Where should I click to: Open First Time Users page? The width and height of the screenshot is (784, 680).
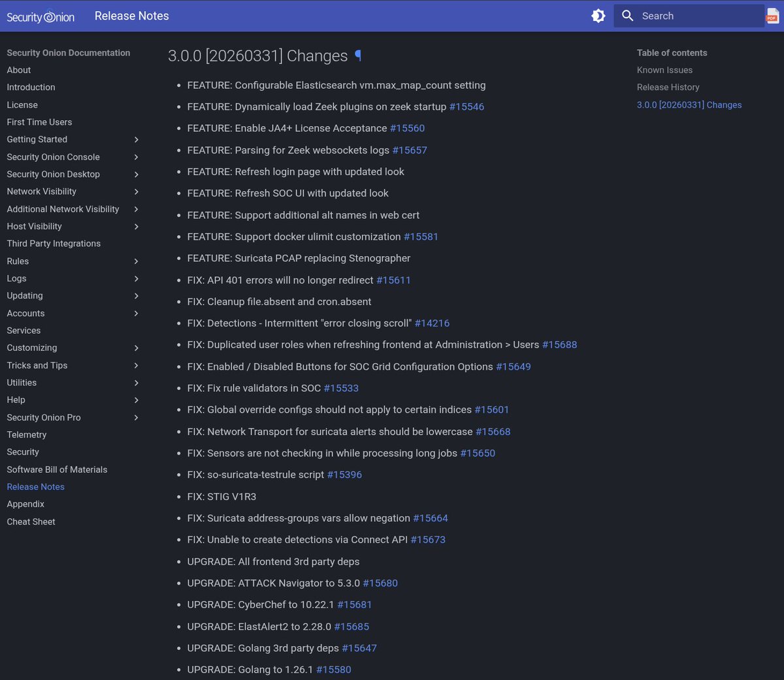(x=39, y=122)
